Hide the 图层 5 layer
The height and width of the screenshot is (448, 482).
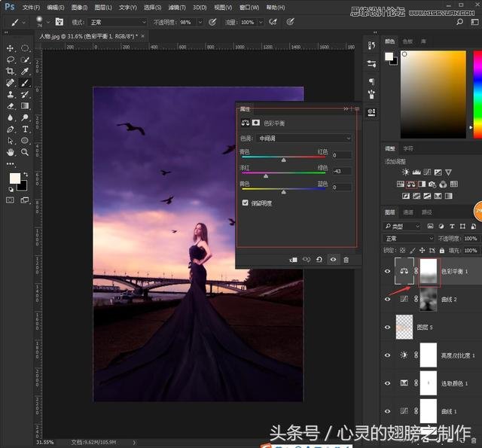[x=388, y=327]
